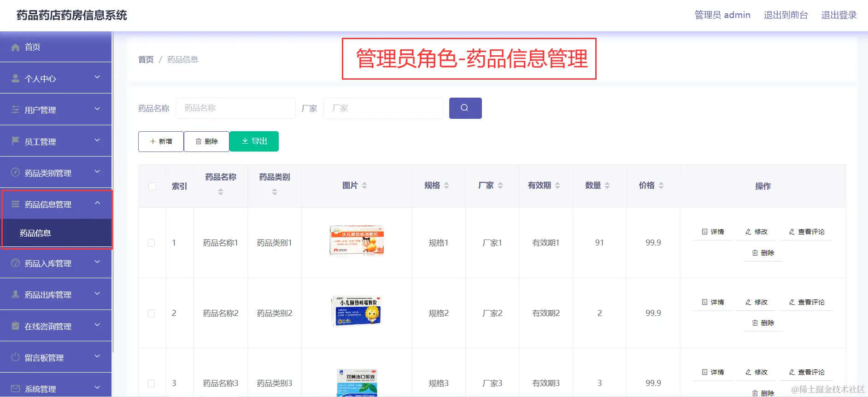Screen dimensions: 868x397
Task: Check the checkbox for row 药品名称3
Action: 151,383
